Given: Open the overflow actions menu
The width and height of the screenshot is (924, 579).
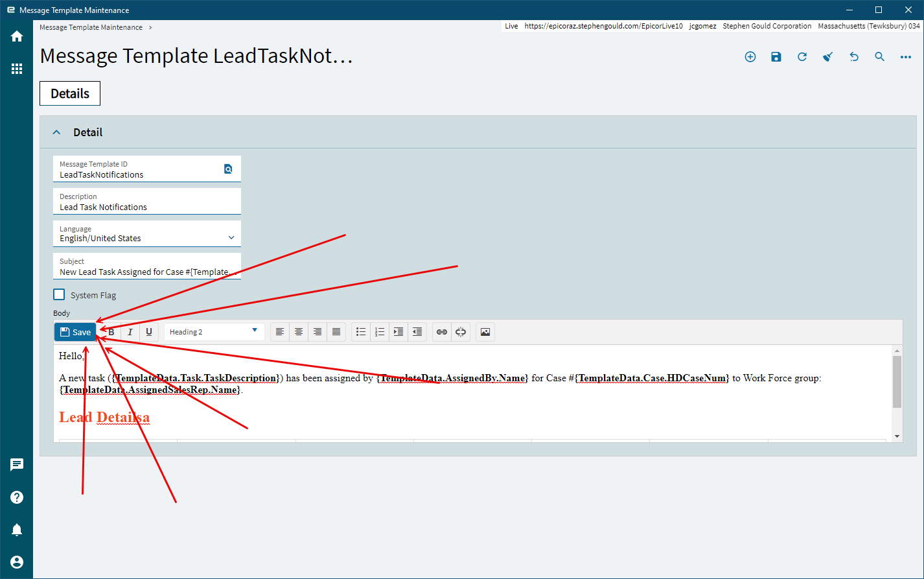Looking at the screenshot, I should pos(905,56).
